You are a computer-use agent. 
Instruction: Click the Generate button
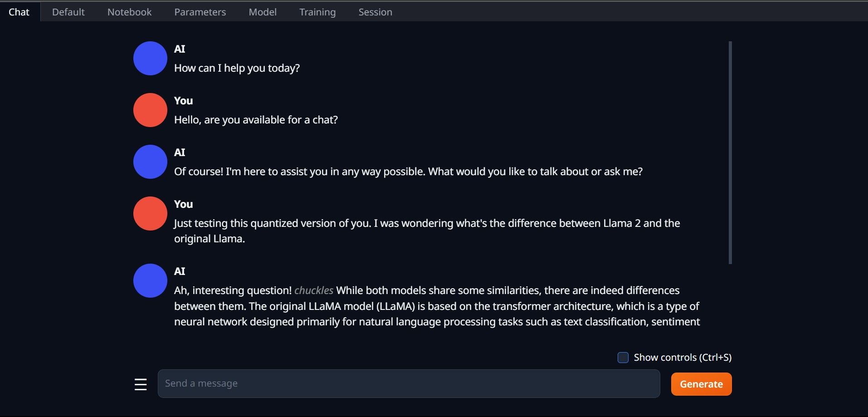[701, 384]
